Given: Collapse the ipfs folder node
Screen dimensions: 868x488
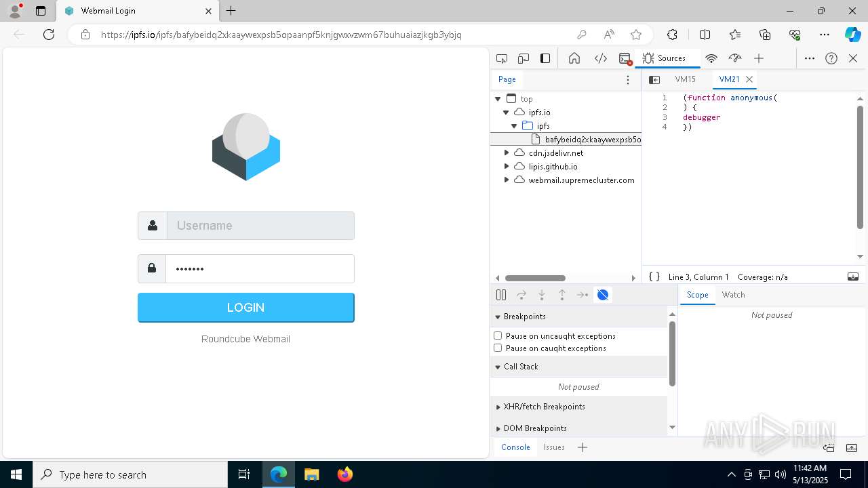Looking at the screenshot, I should [x=514, y=126].
